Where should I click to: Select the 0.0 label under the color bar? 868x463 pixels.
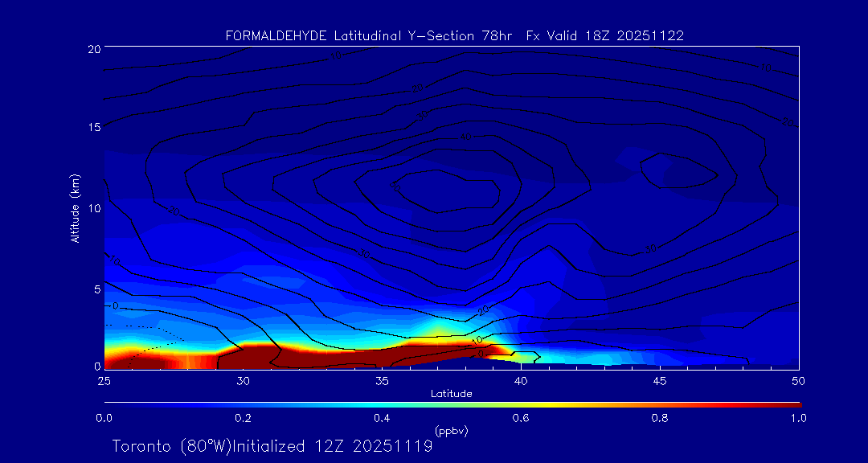(104, 418)
